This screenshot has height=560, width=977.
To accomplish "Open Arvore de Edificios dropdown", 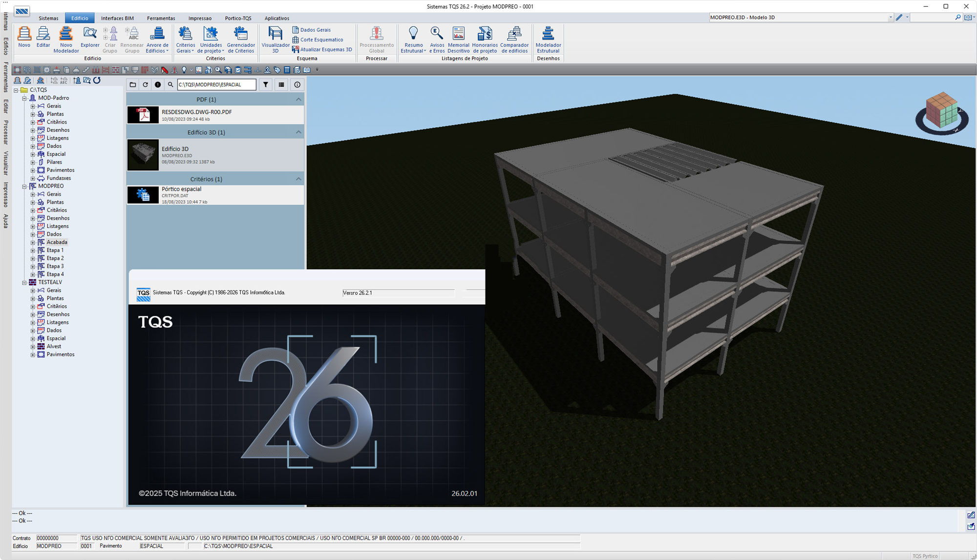I will pyautogui.click(x=157, y=40).
